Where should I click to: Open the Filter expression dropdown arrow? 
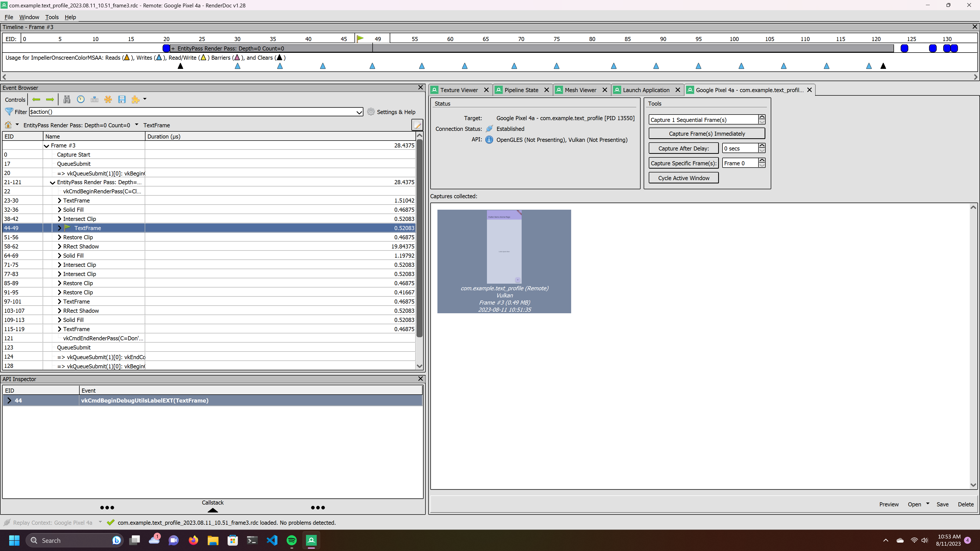(x=359, y=112)
